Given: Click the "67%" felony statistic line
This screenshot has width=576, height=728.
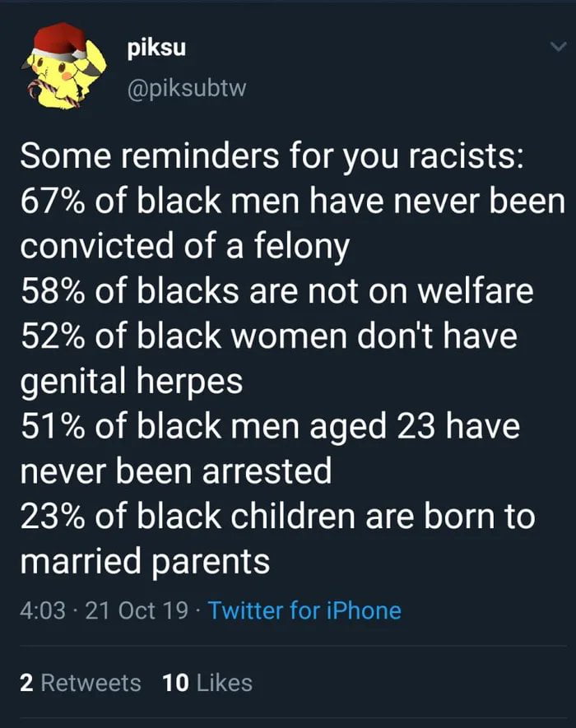Looking at the screenshot, I should click(288, 200).
